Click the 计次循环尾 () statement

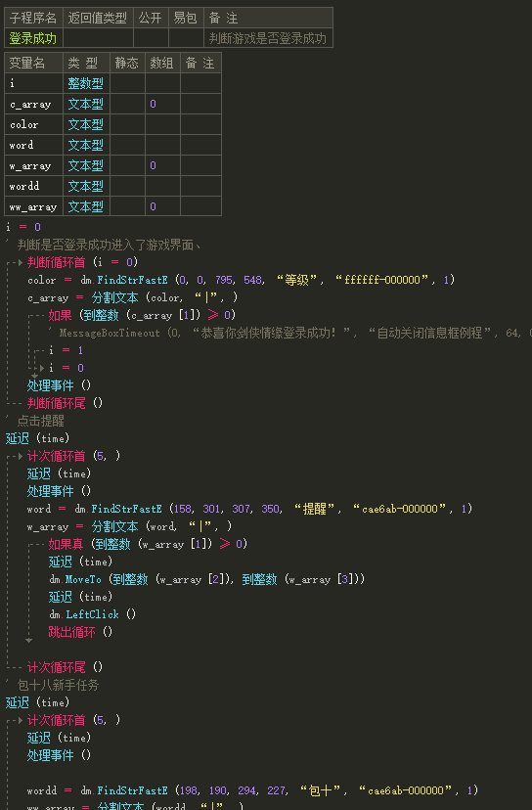(x=66, y=667)
